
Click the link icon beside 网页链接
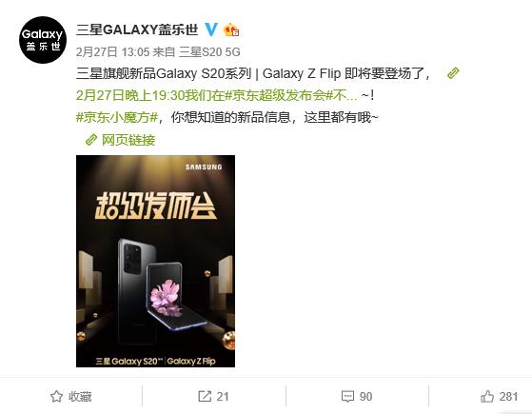tap(91, 140)
